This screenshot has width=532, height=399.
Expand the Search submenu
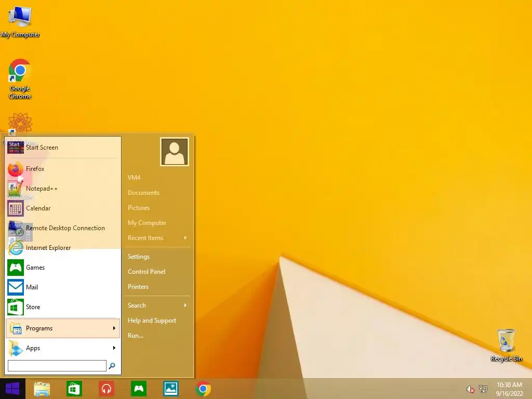pos(157,305)
